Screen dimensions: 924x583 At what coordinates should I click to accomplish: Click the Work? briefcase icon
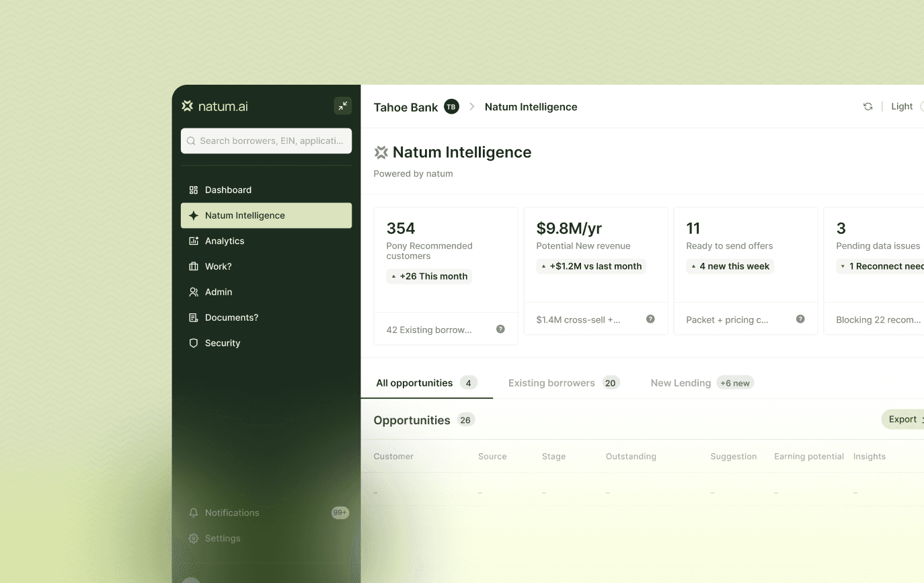point(194,267)
